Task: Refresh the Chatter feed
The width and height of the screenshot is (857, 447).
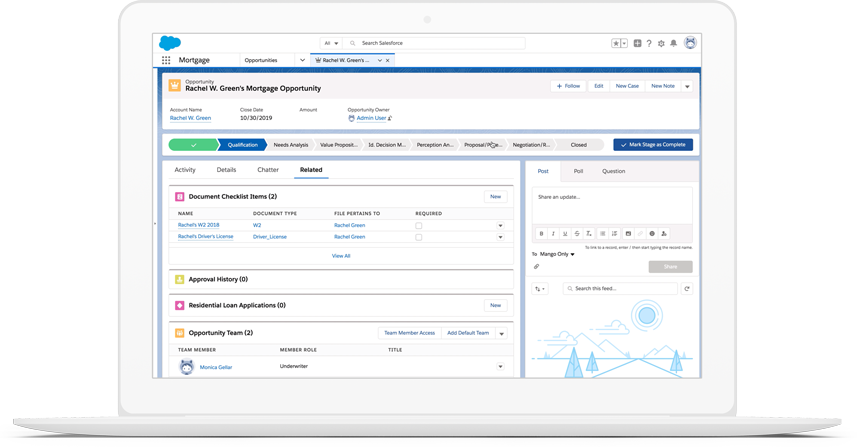Action: pyautogui.click(x=687, y=289)
